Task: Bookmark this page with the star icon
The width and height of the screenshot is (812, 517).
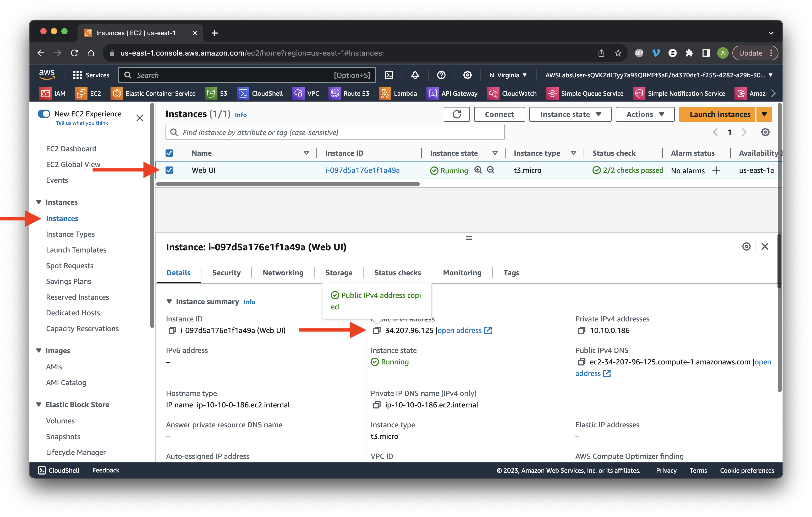Action: [x=618, y=53]
